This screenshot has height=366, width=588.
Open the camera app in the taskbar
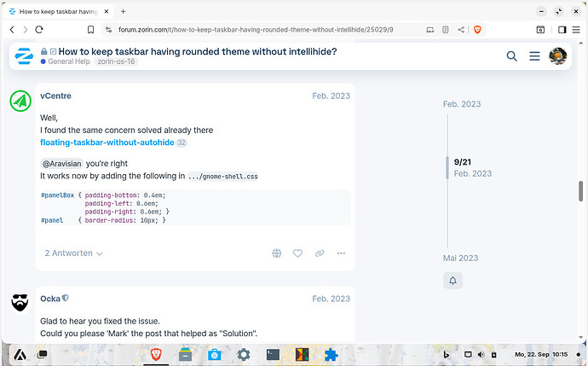[214, 354]
